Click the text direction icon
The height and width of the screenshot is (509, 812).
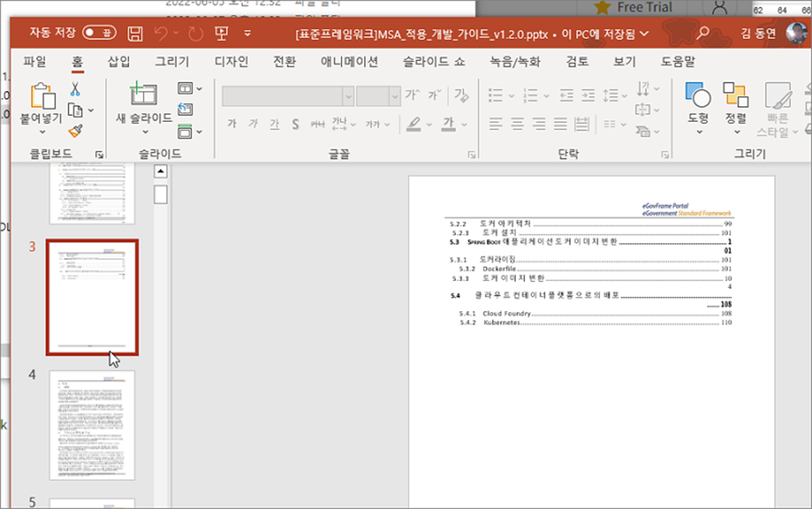[x=643, y=88]
